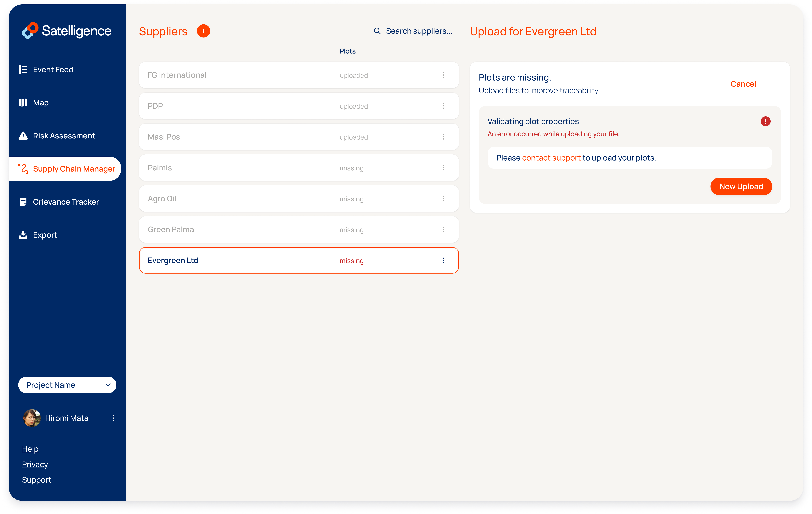Click the search magnifier icon
Viewport: 812px width, 514px height.
click(377, 31)
